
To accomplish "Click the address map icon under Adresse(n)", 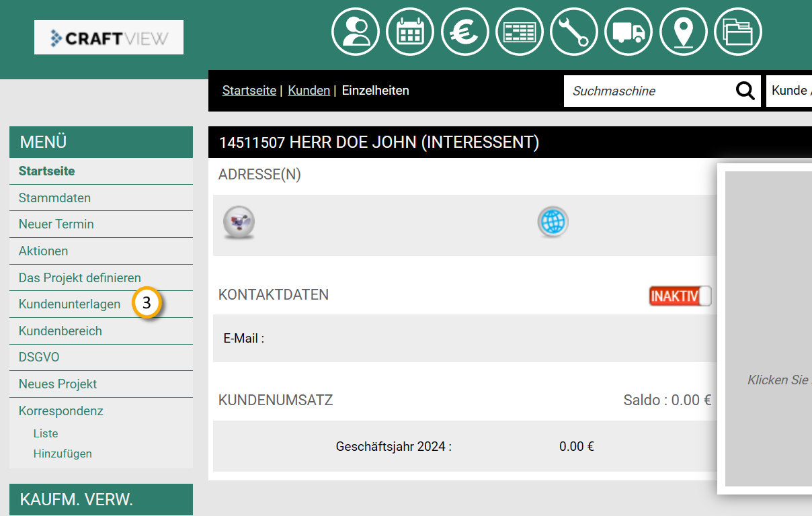I will point(239,222).
